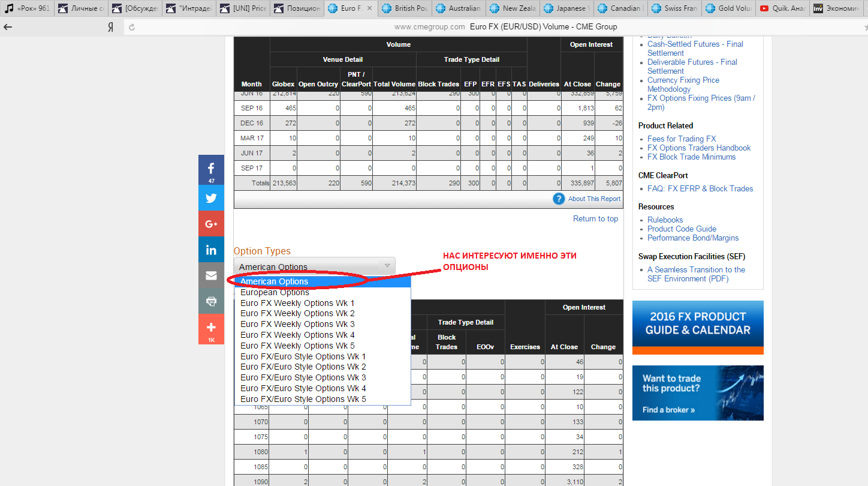868x486 pixels.
Task: Open FX Block Trade Minimums link
Action: (x=691, y=157)
